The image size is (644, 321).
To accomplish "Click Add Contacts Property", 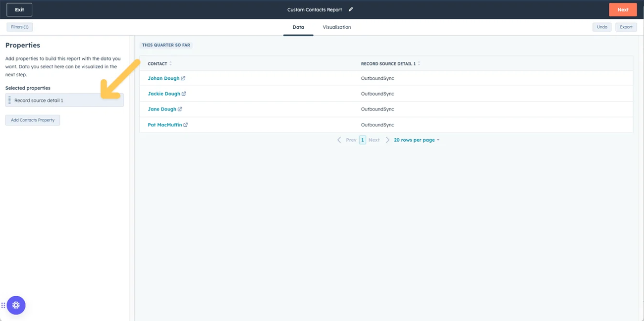I will click(32, 120).
